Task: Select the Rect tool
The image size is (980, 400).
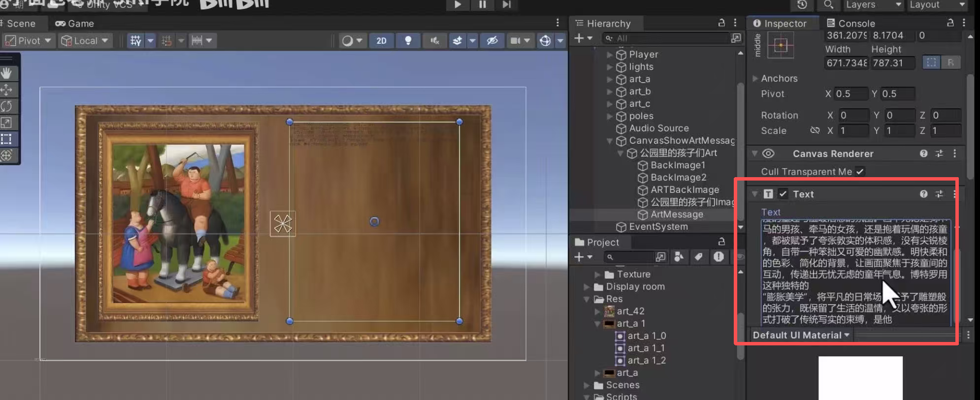Action: tap(6, 139)
